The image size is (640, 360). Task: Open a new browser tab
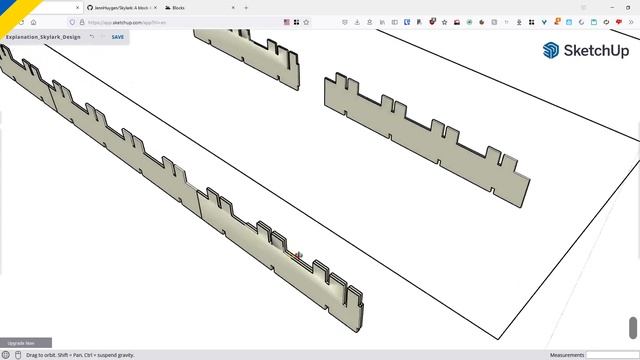(246, 8)
